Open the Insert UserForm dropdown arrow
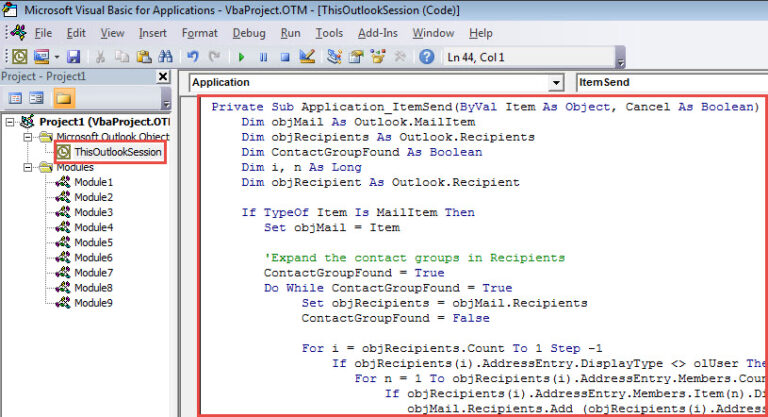Image resolution: width=768 pixels, height=417 pixels. [x=57, y=57]
